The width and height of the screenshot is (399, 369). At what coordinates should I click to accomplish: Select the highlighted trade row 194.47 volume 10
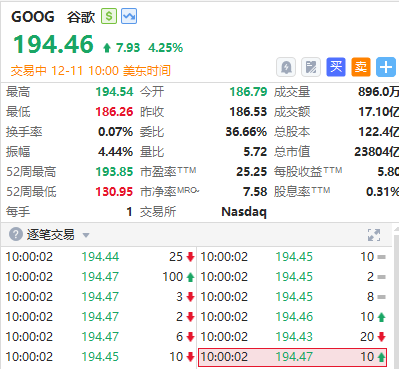pyautogui.click(x=293, y=357)
